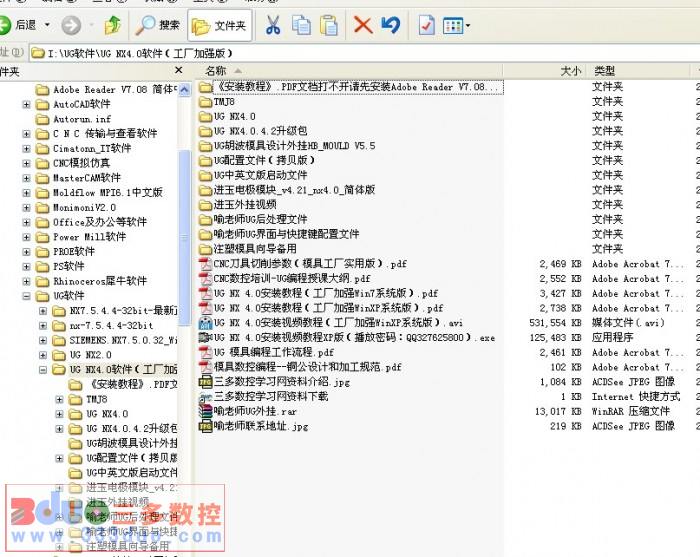Open the Views dropdown button

[x=456, y=26]
